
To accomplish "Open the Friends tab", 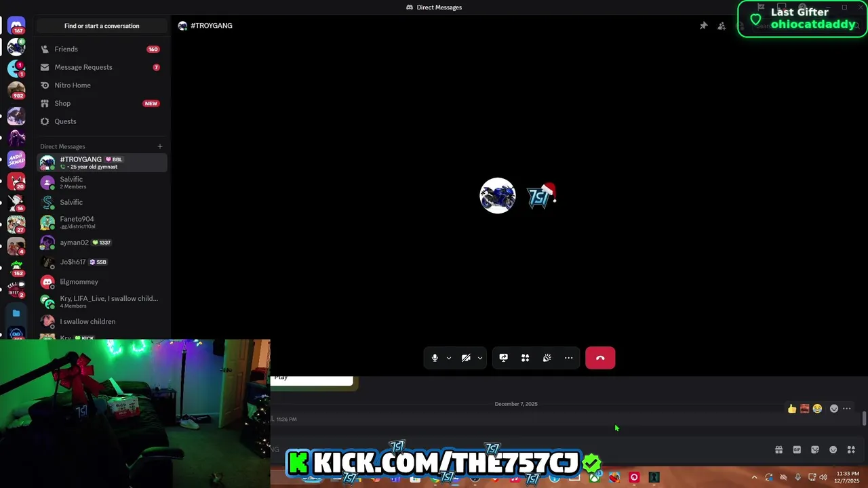I will pyautogui.click(x=102, y=49).
